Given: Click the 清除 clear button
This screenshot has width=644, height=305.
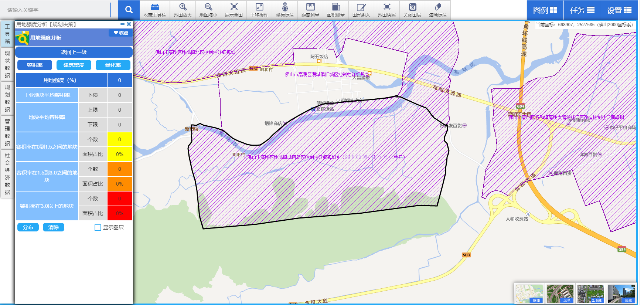Looking at the screenshot, I should 54,227.
